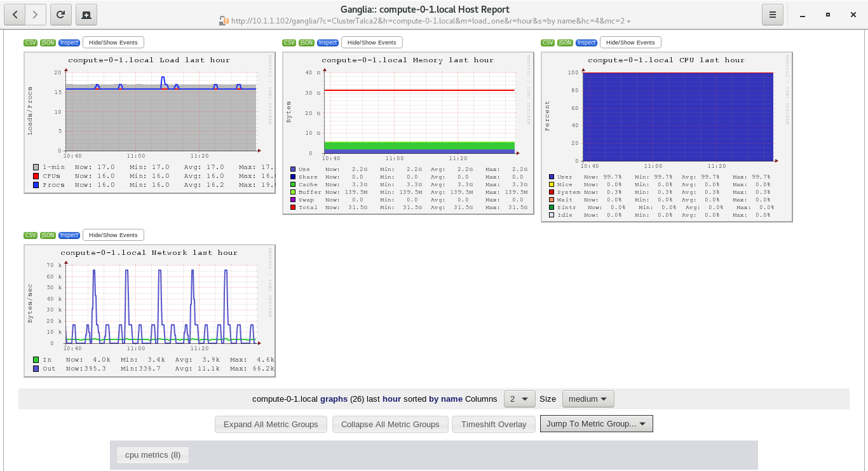Image resolution: width=868 pixels, height=471 pixels.
Task: Click Expand All Metric Groups button
Action: pyautogui.click(x=271, y=424)
